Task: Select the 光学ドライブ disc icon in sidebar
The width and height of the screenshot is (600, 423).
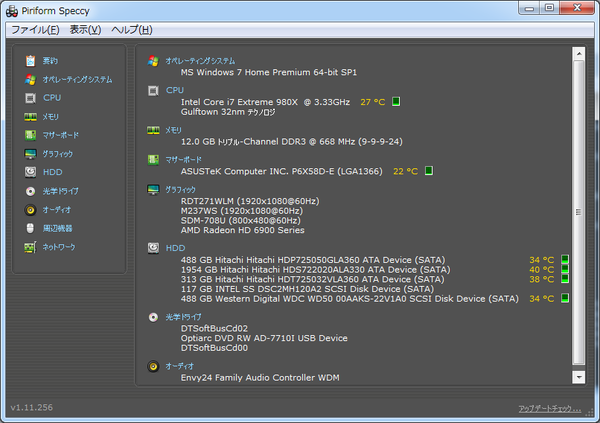Action: click(x=30, y=191)
